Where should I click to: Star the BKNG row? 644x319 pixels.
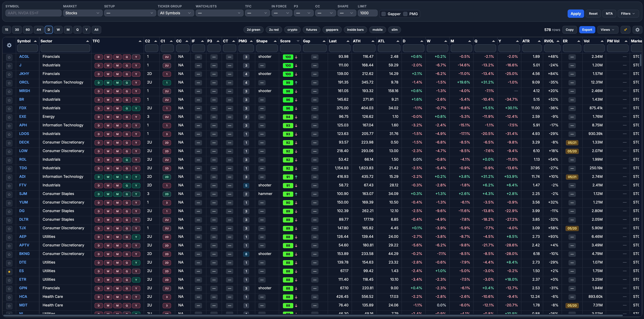pyautogui.click(x=9, y=254)
